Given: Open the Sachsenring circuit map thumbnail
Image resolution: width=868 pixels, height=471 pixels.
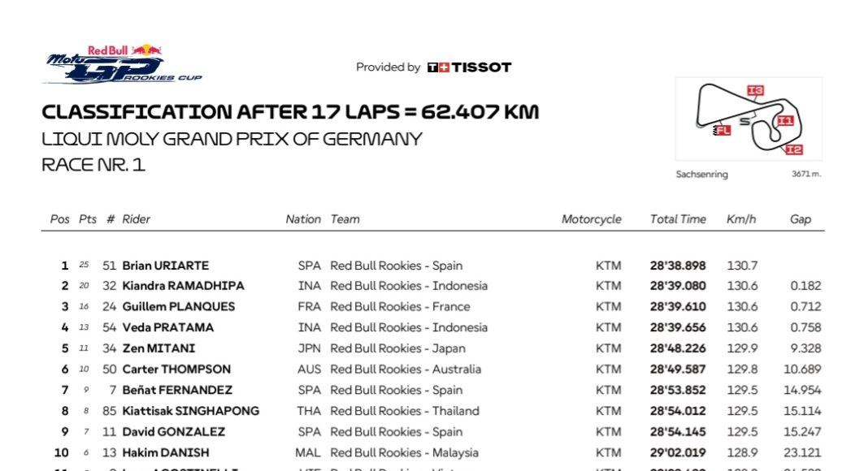Looking at the screenshot, I should [x=749, y=120].
